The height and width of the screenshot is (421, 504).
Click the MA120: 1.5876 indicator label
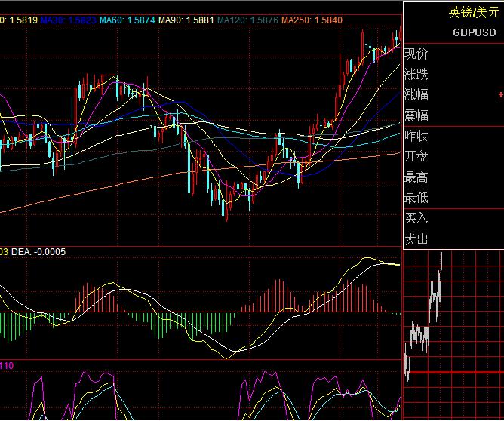(x=247, y=20)
